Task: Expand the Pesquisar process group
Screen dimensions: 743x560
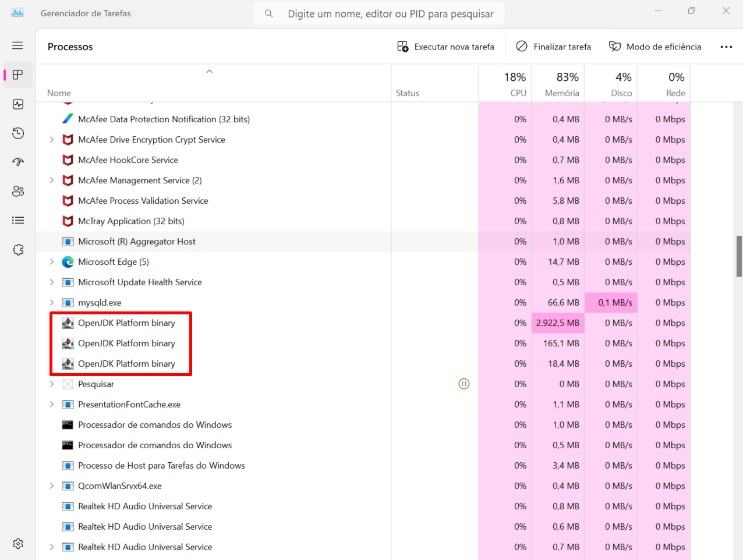Action: tap(52, 384)
